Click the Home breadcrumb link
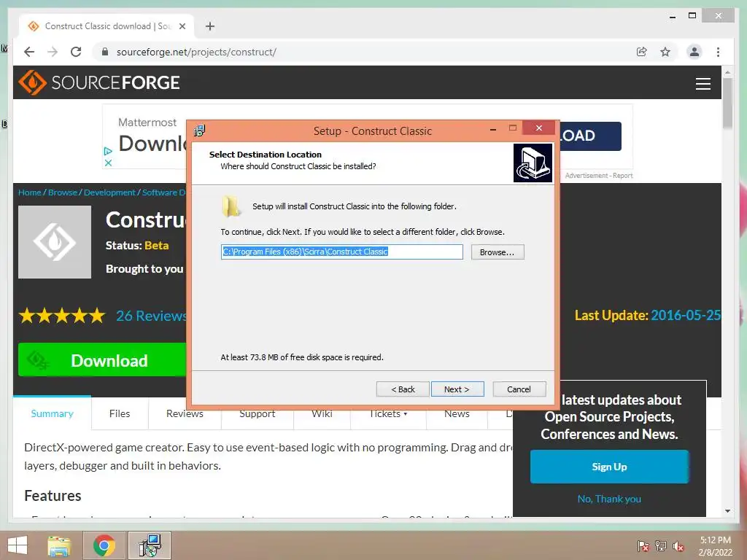747x560 pixels. coord(29,192)
